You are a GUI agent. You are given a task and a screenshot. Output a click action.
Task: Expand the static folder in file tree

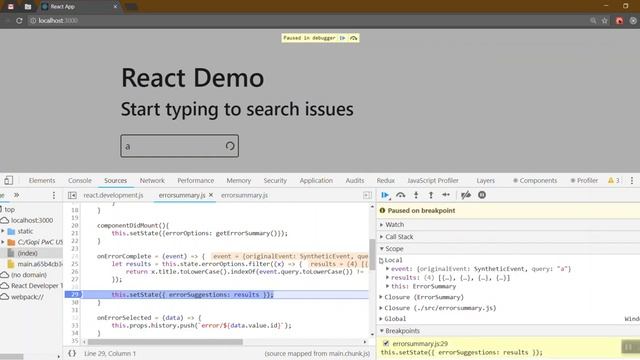[x=3, y=231]
